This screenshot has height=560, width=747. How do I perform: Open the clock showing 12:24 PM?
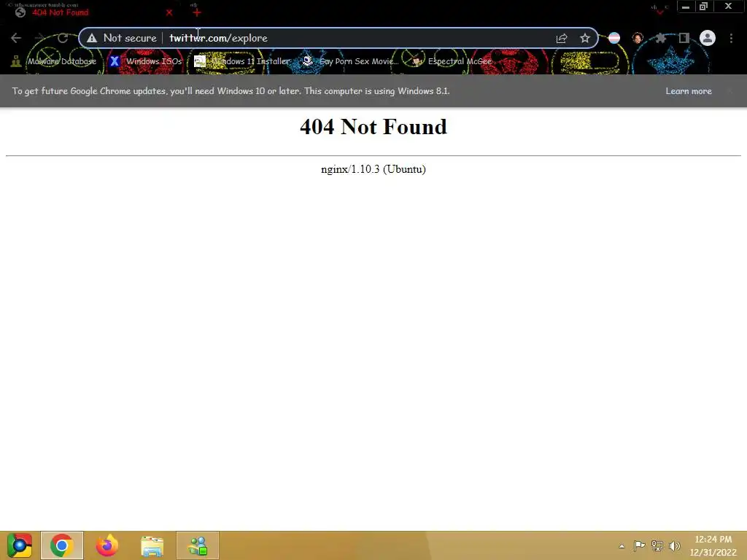pos(713,545)
